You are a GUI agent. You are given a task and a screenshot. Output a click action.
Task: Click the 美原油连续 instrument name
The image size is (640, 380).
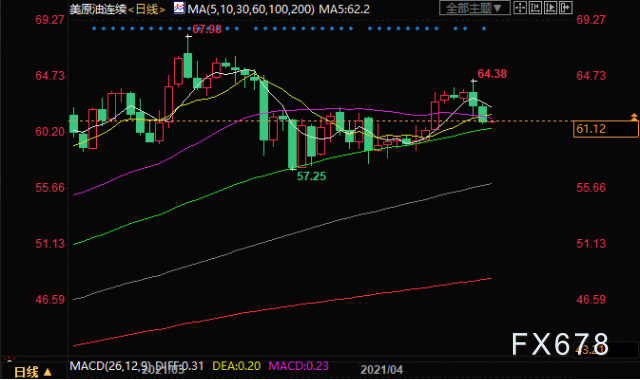[98, 9]
